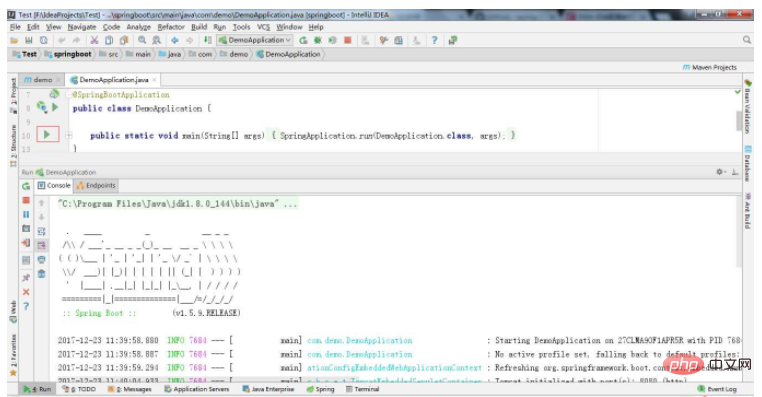Open the com breadcrumb in navigation bar
This screenshot has height=397, width=762.
tap(201, 54)
